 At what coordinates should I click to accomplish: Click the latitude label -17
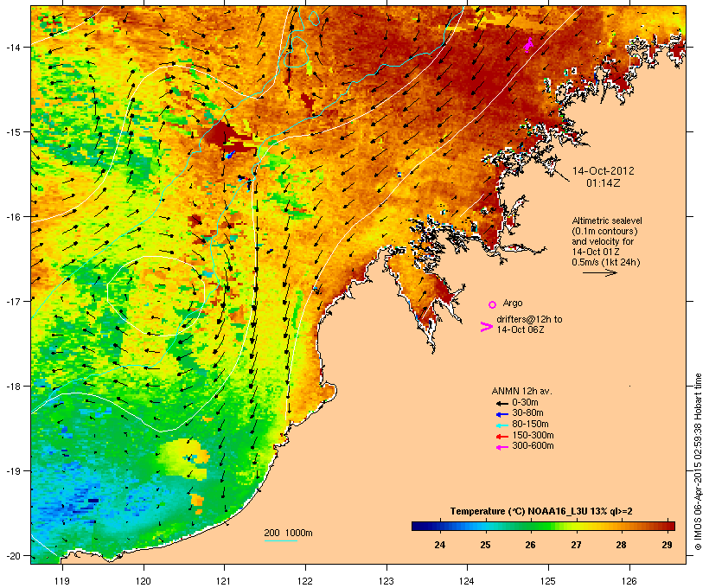[13, 301]
